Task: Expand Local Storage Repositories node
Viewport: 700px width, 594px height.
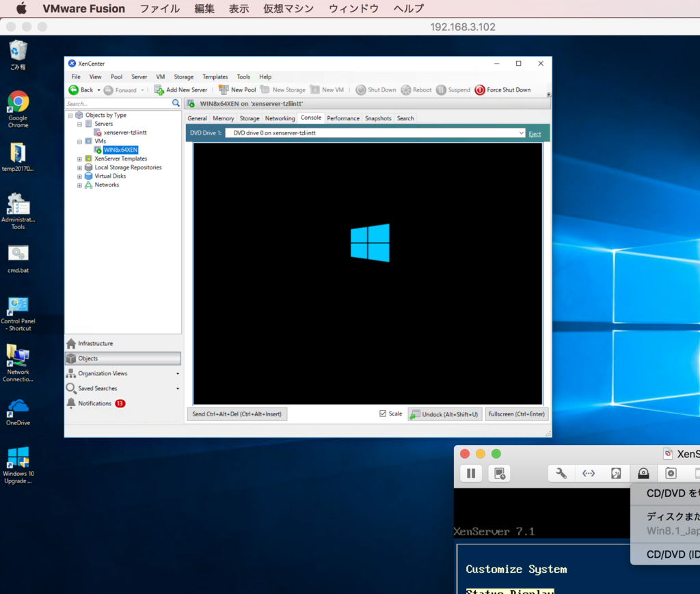Action: coord(79,167)
